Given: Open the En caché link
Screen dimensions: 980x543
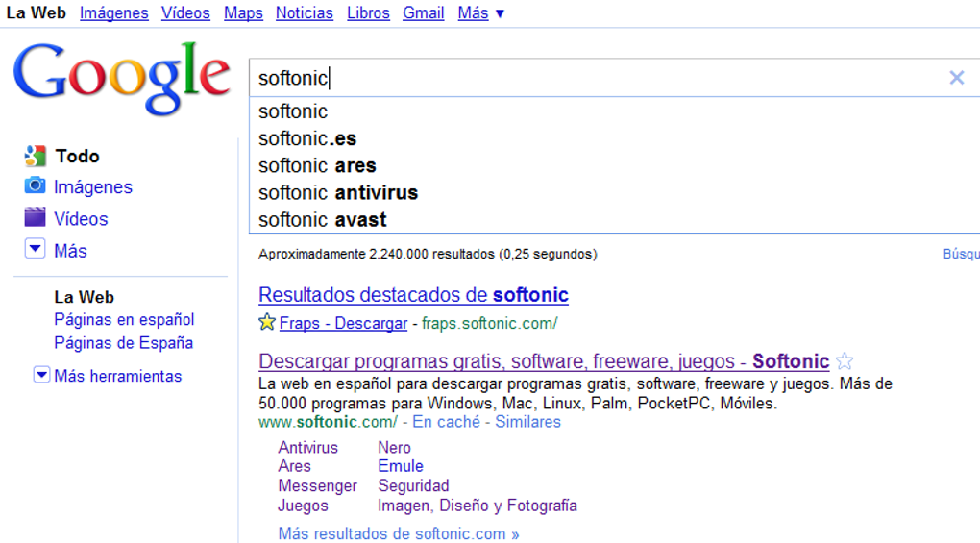Looking at the screenshot, I should click(x=446, y=422).
